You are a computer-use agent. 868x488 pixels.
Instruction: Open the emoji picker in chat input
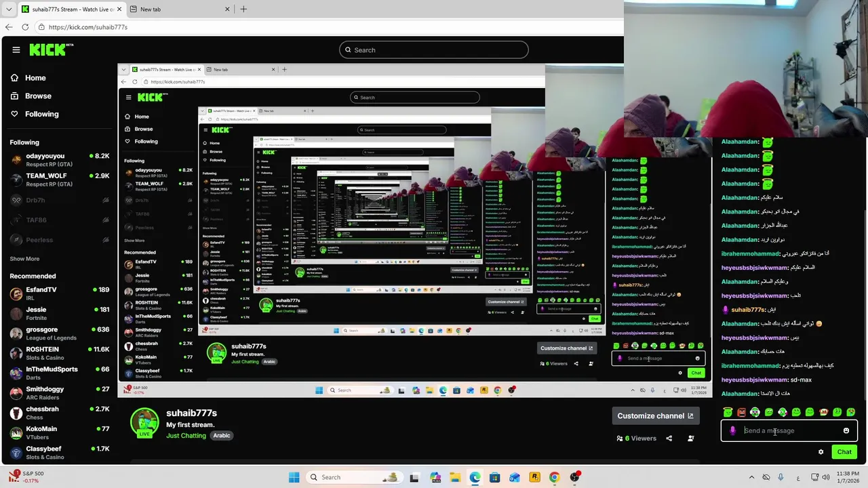846,430
